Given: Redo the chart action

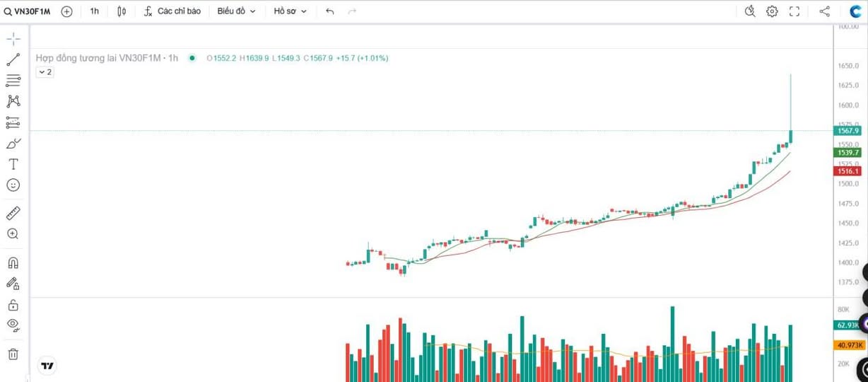Looking at the screenshot, I should click(352, 11).
